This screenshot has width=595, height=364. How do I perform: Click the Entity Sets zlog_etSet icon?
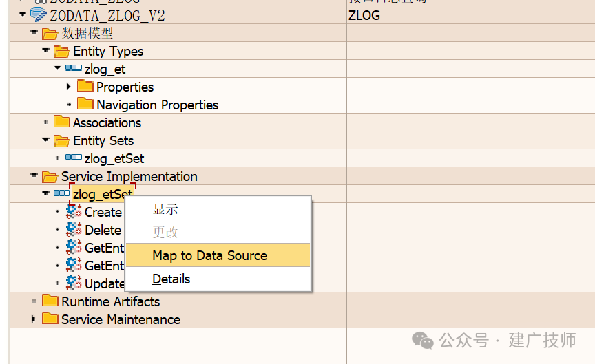pos(73,158)
